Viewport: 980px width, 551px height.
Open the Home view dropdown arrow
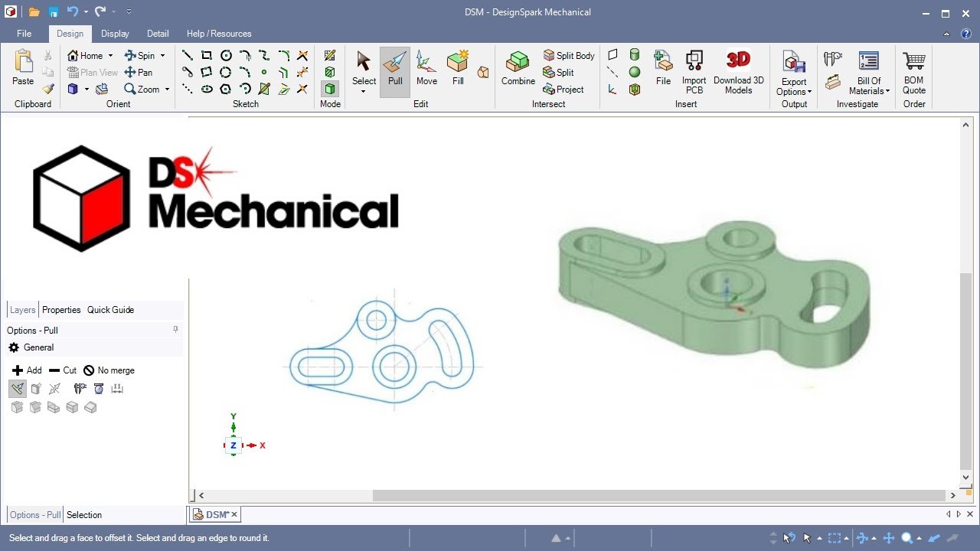click(110, 56)
